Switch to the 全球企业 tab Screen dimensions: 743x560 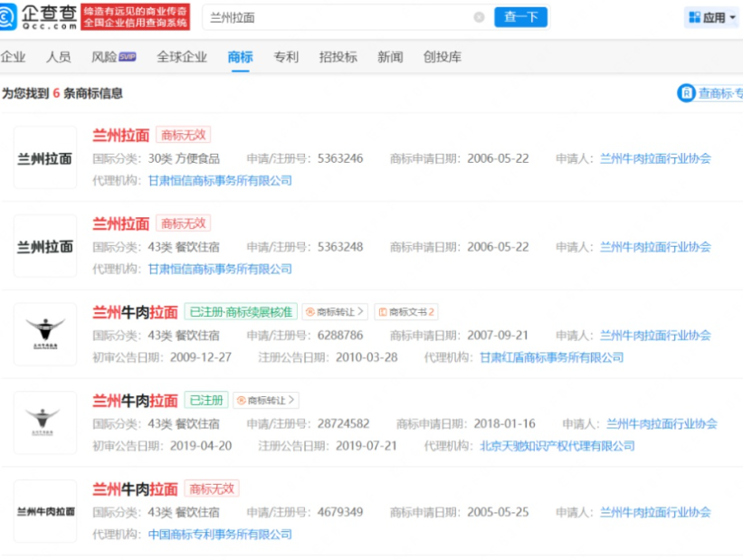182,57
